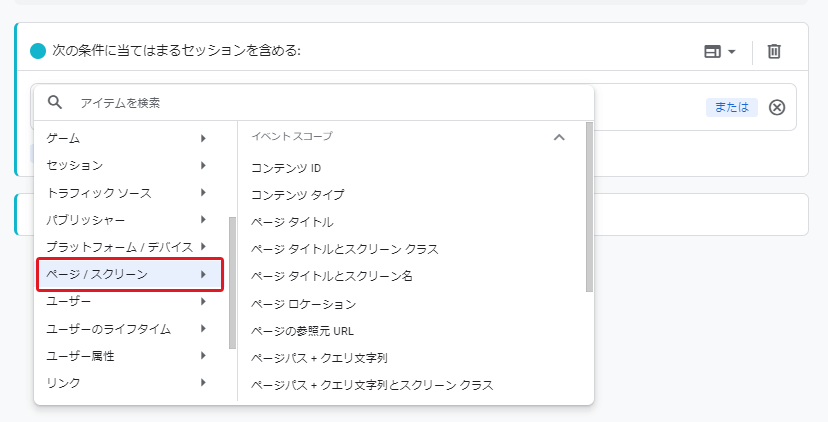Image resolution: width=828 pixels, height=422 pixels.
Task: Expand the トラフィック ソース category
Action: point(130,193)
